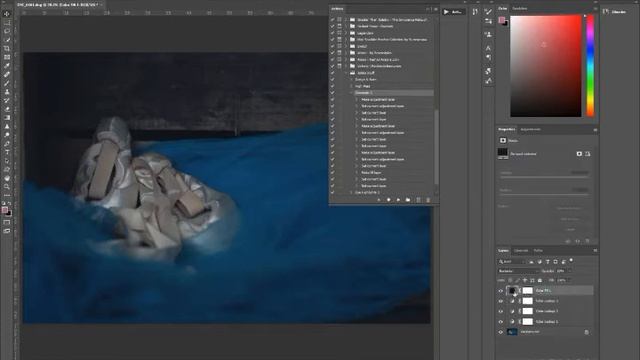Select the History Brush tool
Viewport: 640px width, 360px height.
pyautogui.click(x=7, y=100)
